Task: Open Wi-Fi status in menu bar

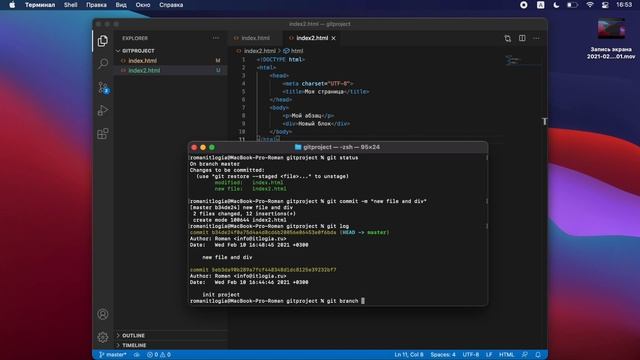Action: pyautogui.click(x=589, y=5)
